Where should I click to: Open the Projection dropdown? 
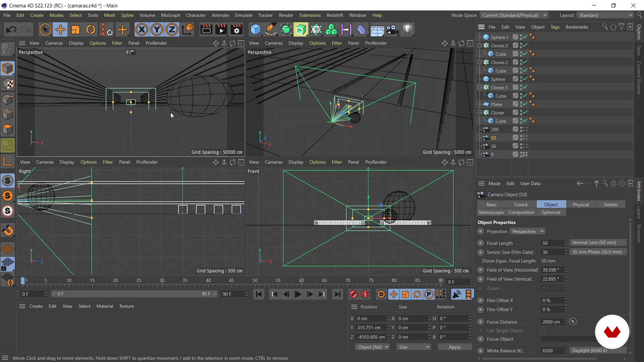527,231
